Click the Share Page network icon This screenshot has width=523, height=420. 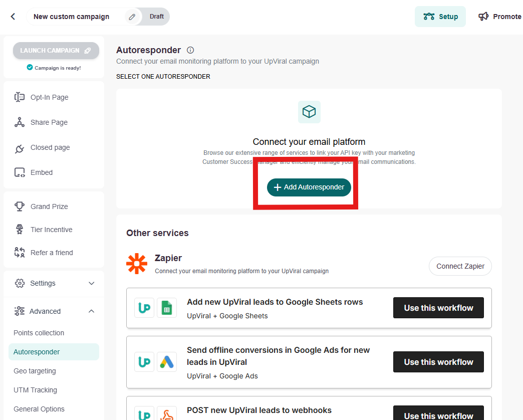(x=20, y=122)
